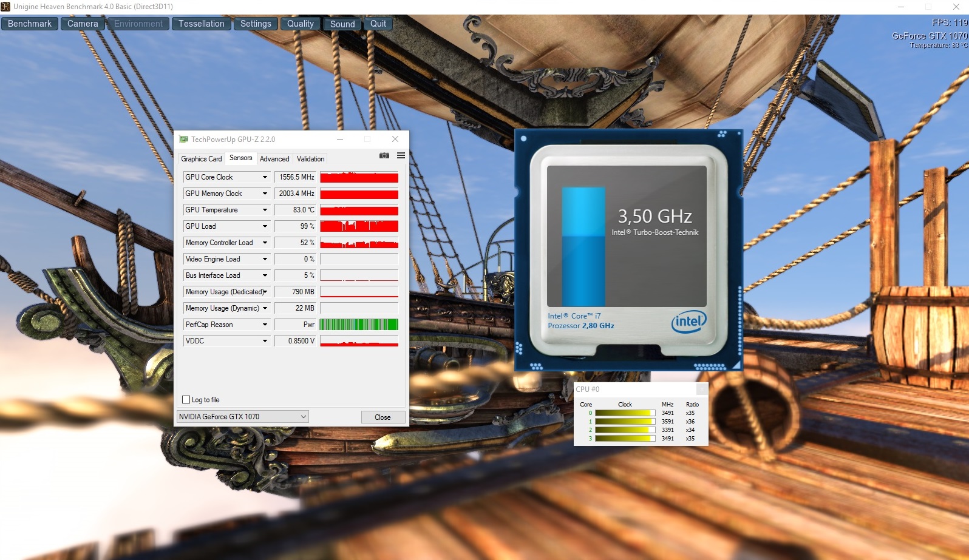Click the FPS counter in Heaven
This screenshot has width=969, height=560.
950,22
